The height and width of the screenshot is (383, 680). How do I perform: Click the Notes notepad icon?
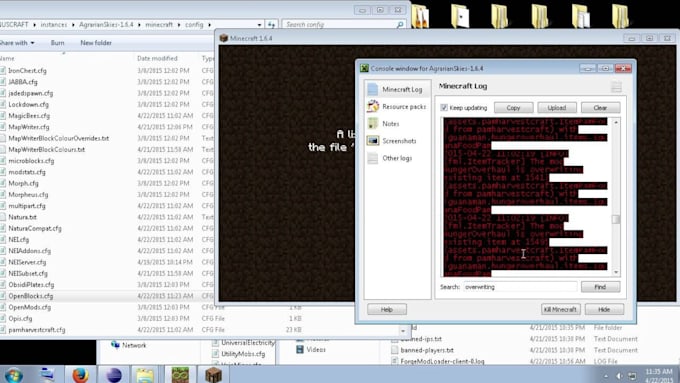tap(373, 124)
